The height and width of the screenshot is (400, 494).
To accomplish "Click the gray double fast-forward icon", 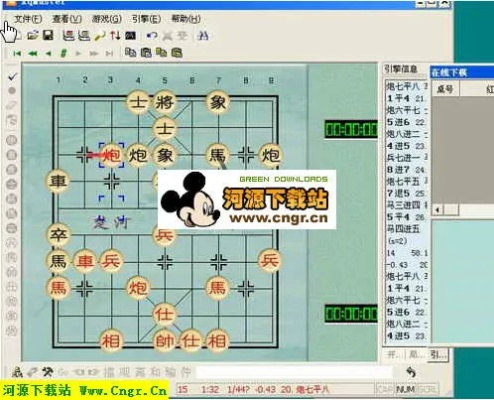I will click(94, 53).
